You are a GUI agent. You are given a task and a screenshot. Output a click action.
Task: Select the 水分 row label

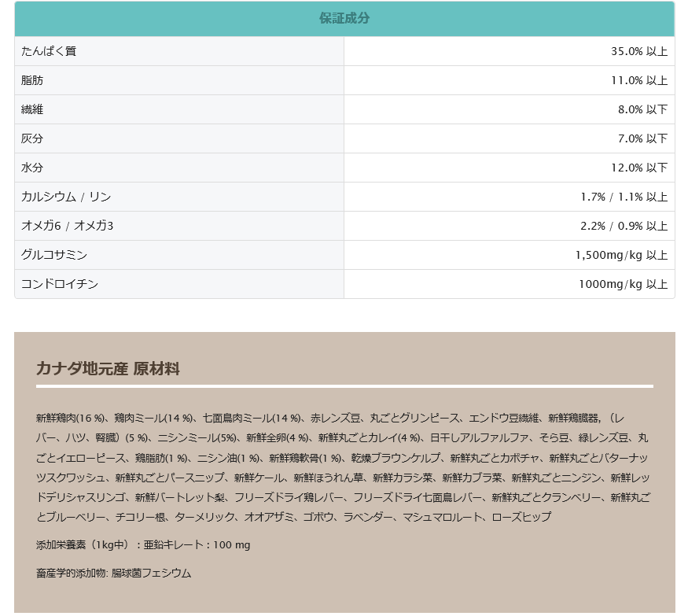32,168
